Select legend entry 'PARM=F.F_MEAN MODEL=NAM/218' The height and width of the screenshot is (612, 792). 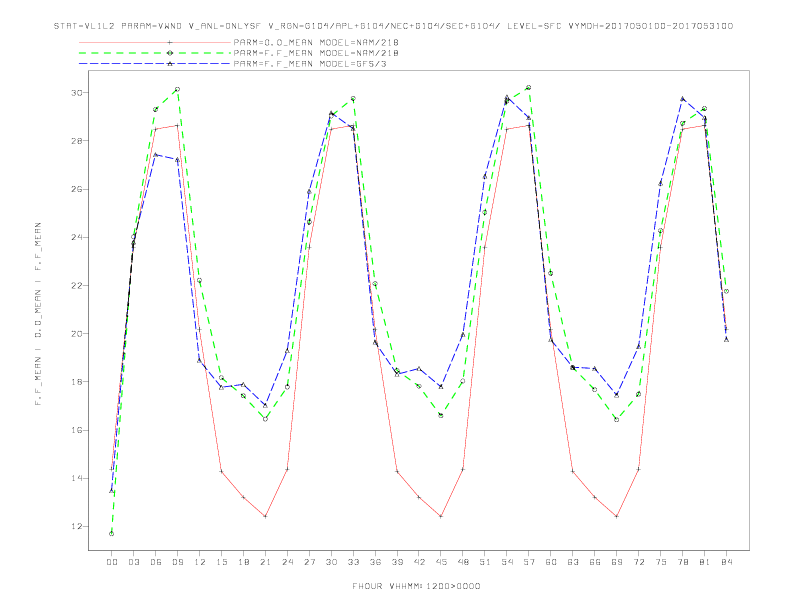click(316, 53)
